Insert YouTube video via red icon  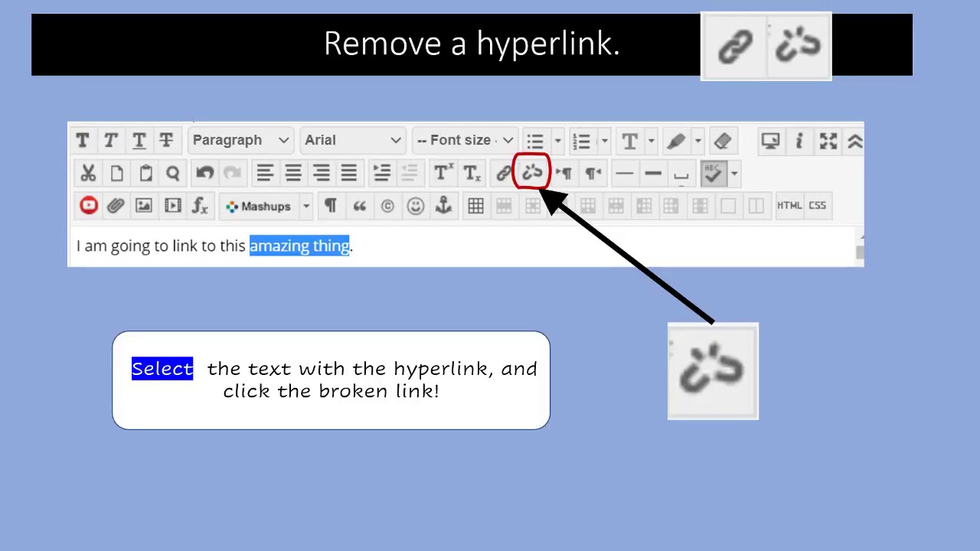point(89,206)
